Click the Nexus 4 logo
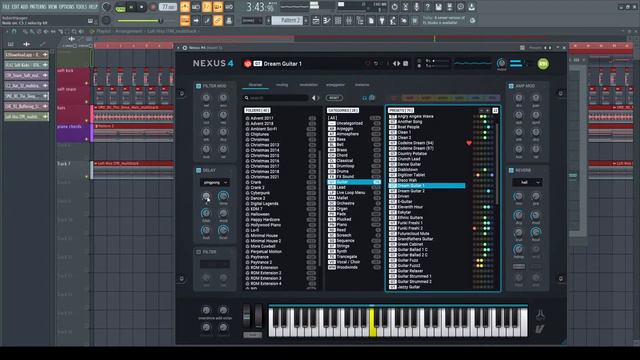The height and width of the screenshot is (360, 640). (x=213, y=63)
